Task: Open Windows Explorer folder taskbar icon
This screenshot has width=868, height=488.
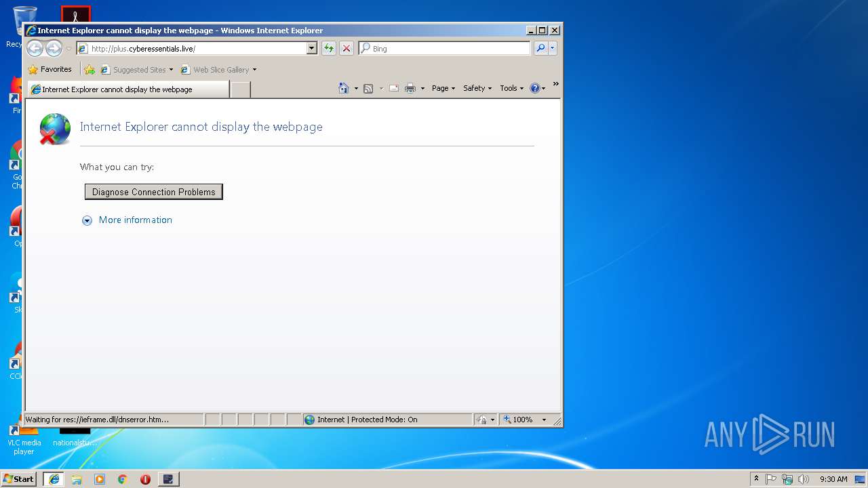Action: point(77,479)
